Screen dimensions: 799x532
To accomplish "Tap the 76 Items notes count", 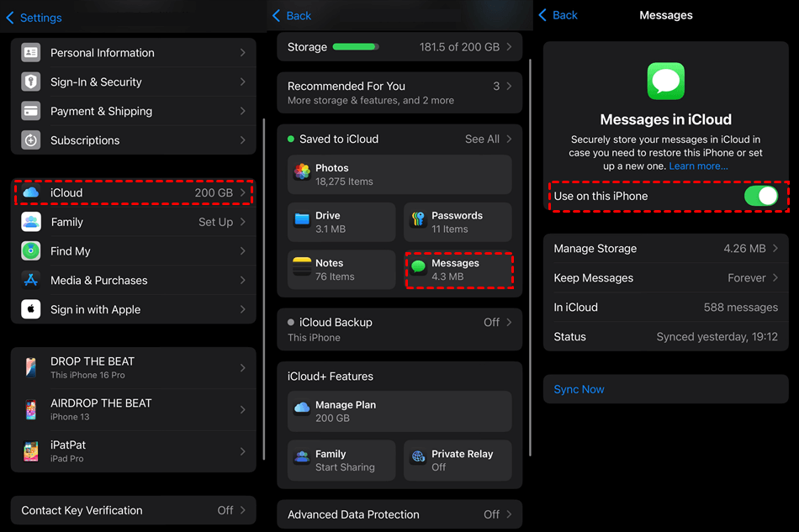I will [x=335, y=277].
